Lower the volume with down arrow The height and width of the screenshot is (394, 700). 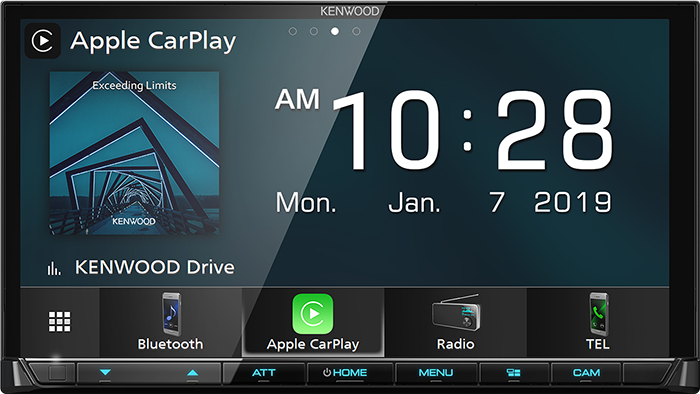[105, 372]
